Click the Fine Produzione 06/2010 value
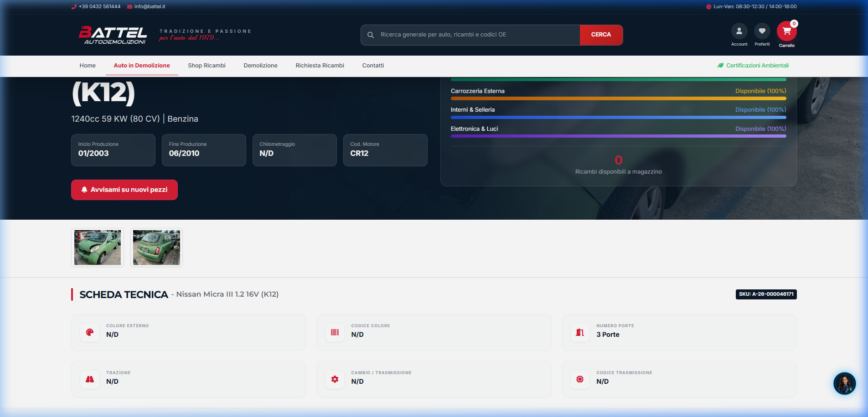868x417 pixels. (184, 154)
